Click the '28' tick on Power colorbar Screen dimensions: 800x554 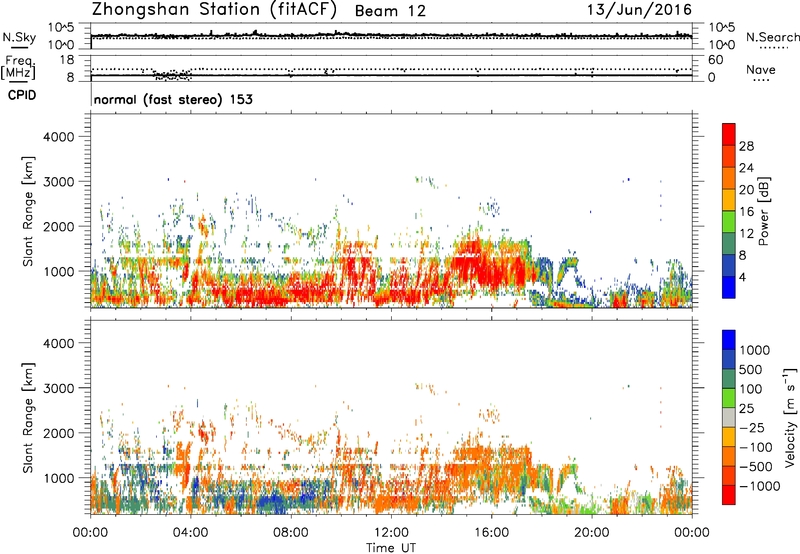coord(746,146)
